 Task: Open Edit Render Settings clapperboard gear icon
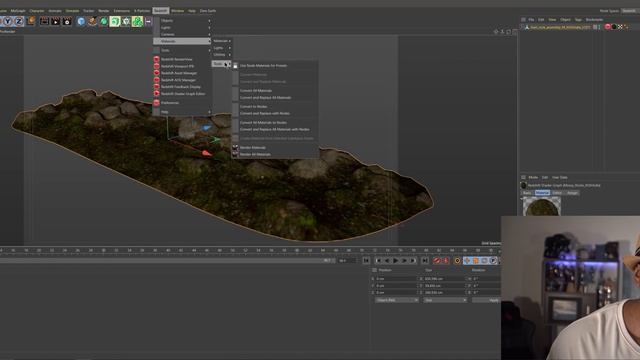[x=67, y=21]
